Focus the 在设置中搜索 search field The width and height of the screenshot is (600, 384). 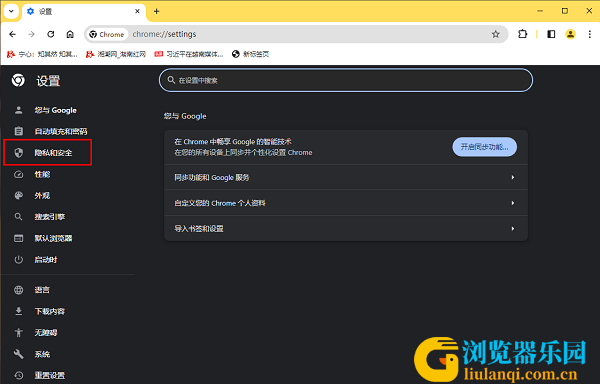click(346, 80)
